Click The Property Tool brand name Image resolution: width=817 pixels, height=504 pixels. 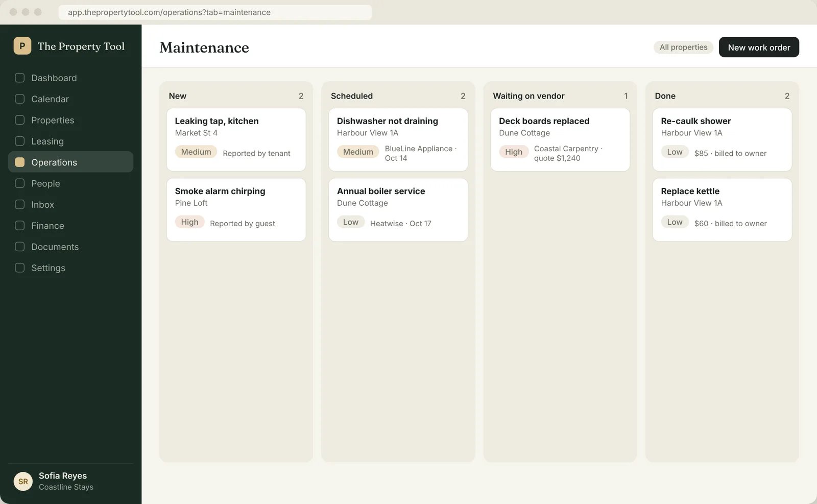81,46
